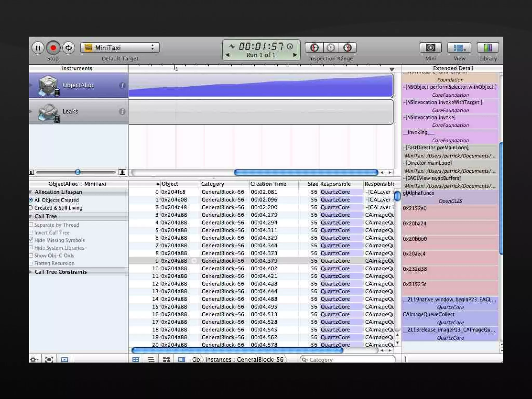The height and width of the screenshot is (399, 532).
Task: Click the Pause button in toolbar
Action: (x=38, y=48)
